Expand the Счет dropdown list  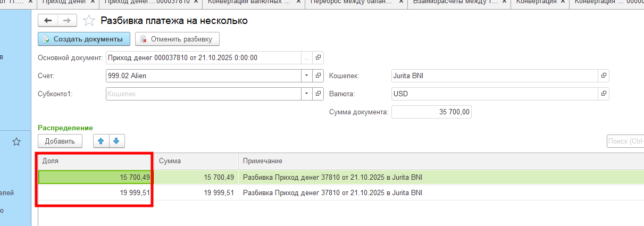306,76
